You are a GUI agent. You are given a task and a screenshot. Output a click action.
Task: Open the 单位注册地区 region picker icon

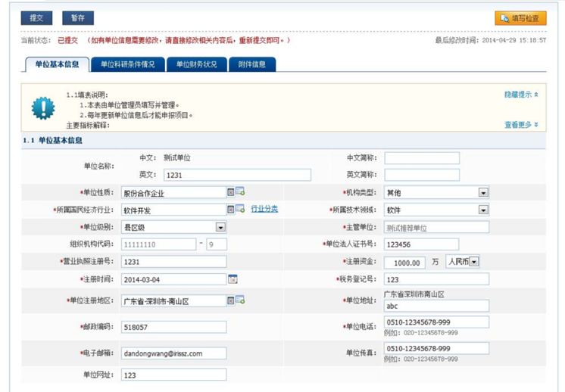(x=240, y=300)
